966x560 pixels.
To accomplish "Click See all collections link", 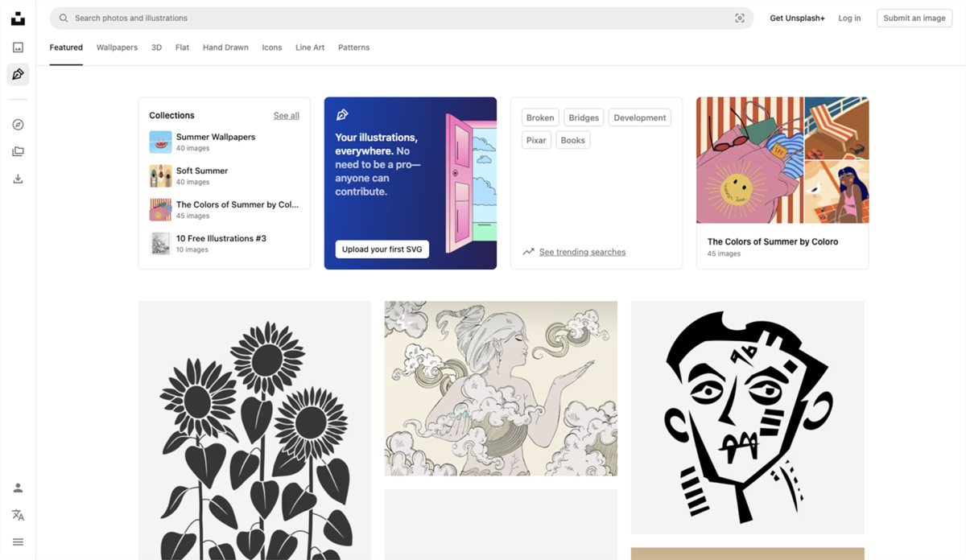I will 287,116.
